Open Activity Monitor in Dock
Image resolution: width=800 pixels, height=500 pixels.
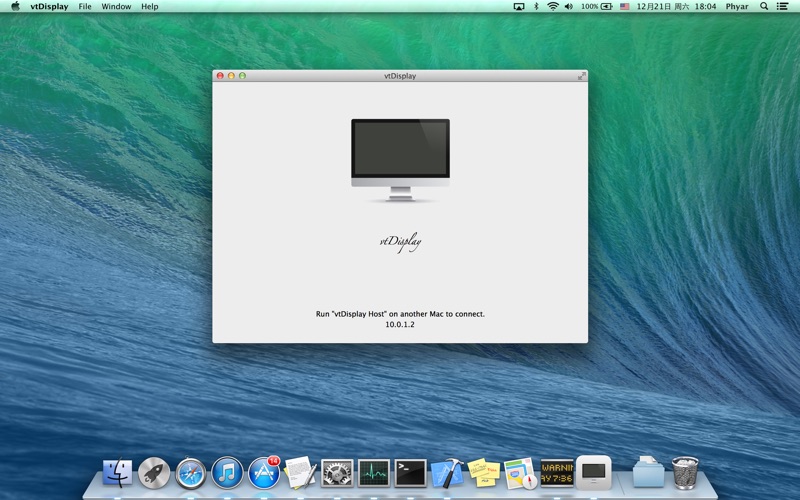coord(373,473)
